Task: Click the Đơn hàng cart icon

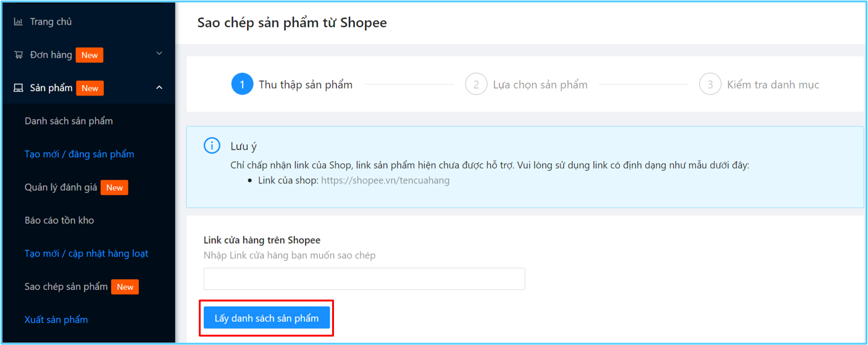Action: pyautogui.click(x=18, y=55)
